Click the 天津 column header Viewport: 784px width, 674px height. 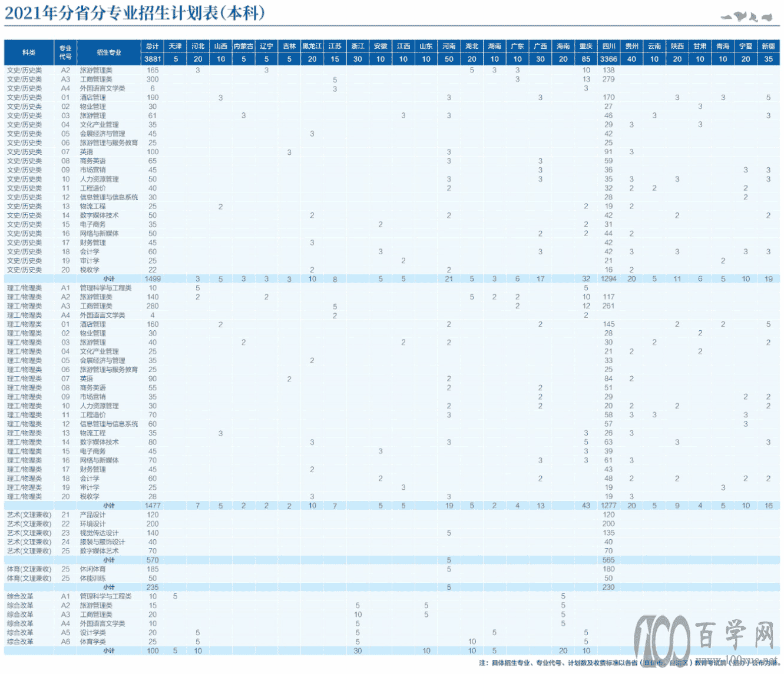(x=176, y=46)
